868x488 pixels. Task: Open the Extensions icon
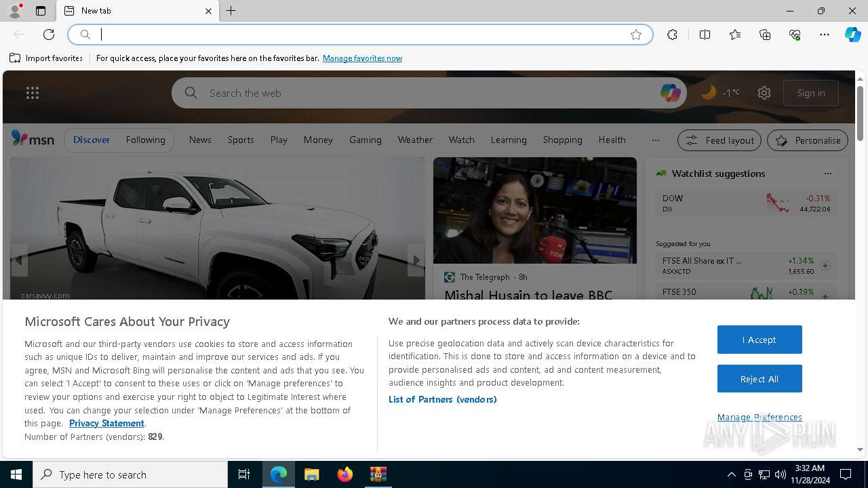[672, 35]
